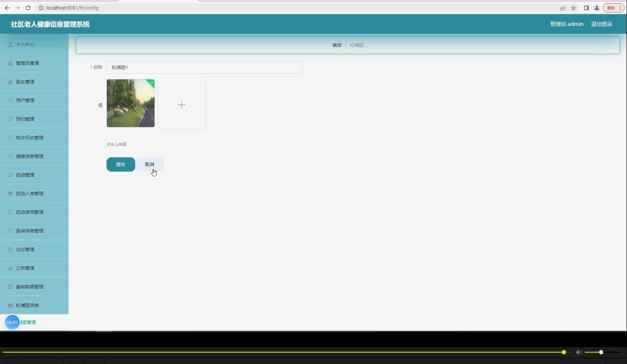The height and width of the screenshot is (364, 627).
Task: Click the 基础数据管理 grid icon
Action: 11,287
